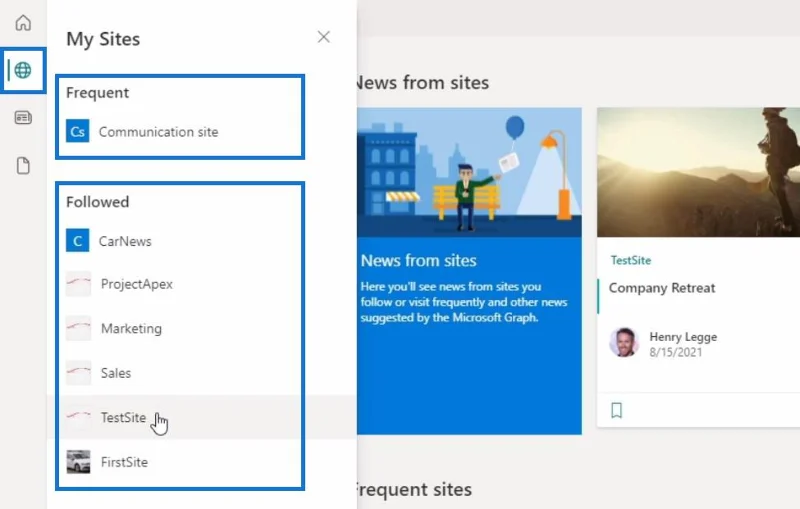Open the CarNews followed site
800x509 pixels.
125,241
